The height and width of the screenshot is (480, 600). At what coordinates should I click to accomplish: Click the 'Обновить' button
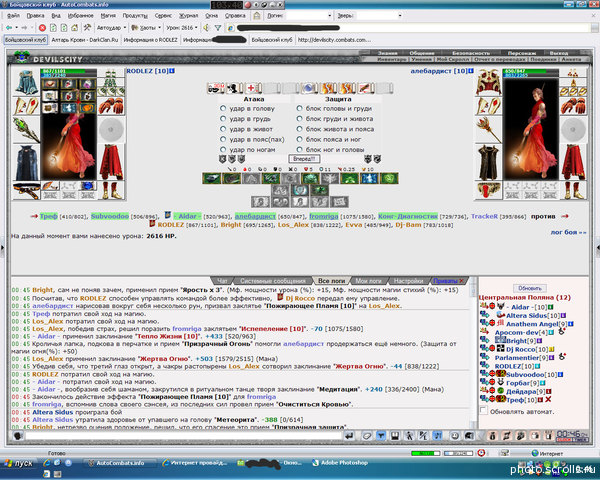[x=530, y=288]
